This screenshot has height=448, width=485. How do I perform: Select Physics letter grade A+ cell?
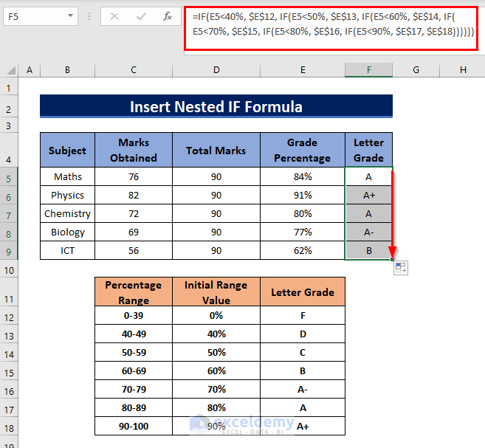coord(368,195)
